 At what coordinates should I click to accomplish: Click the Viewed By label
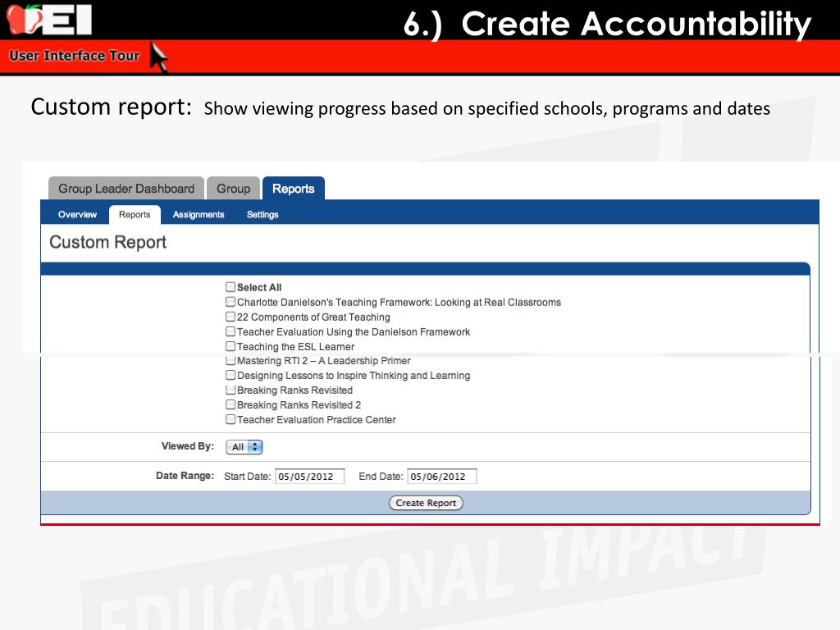(x=188, y=446)
